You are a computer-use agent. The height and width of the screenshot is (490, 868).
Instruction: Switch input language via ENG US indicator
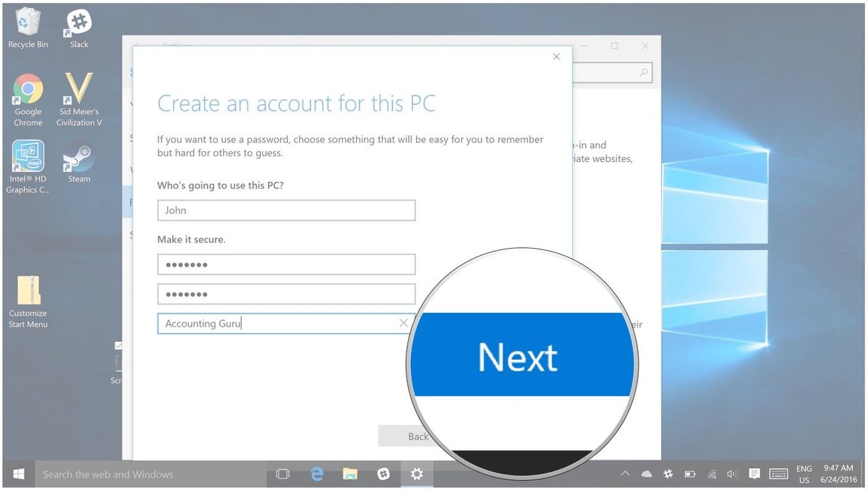pos(804,474)
